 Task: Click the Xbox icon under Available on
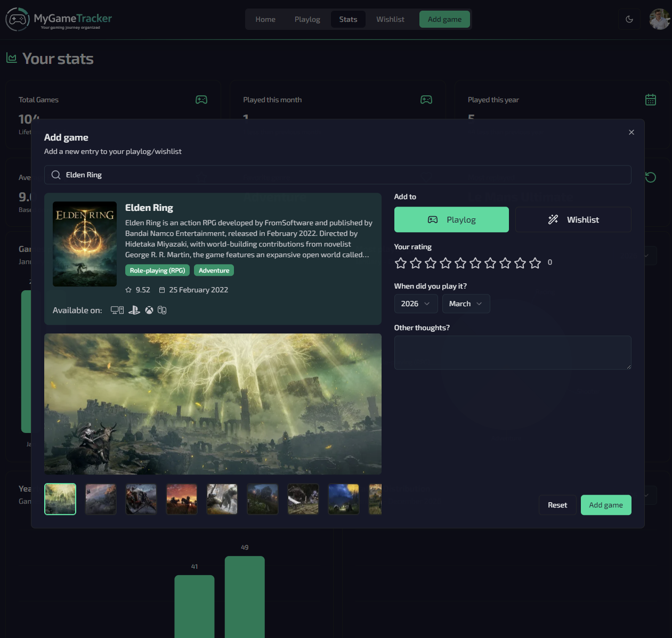(x=149, y=309)
